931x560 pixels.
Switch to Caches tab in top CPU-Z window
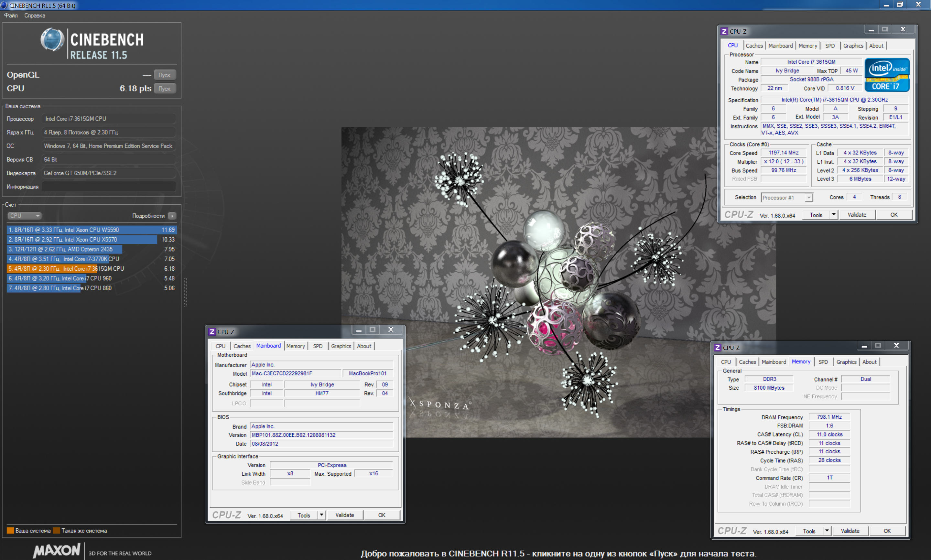pyautogui.click(x=754, y=46)
